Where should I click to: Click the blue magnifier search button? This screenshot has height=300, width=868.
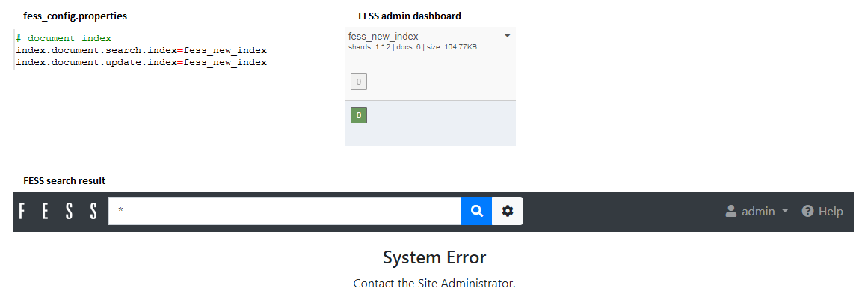pos(477,211)
